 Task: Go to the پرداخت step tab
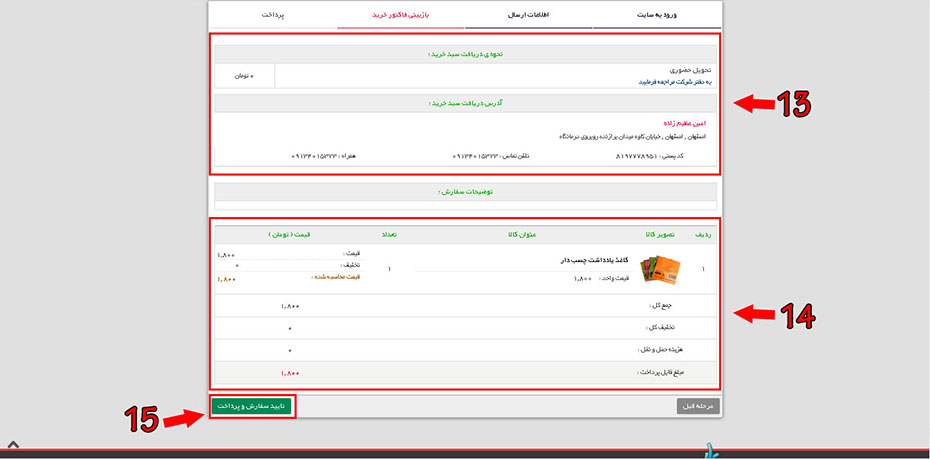point(273,16)
